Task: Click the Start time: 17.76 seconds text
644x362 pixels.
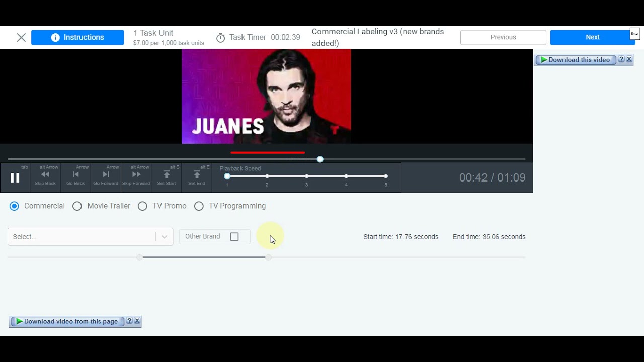Action: [x=400, y=237]
